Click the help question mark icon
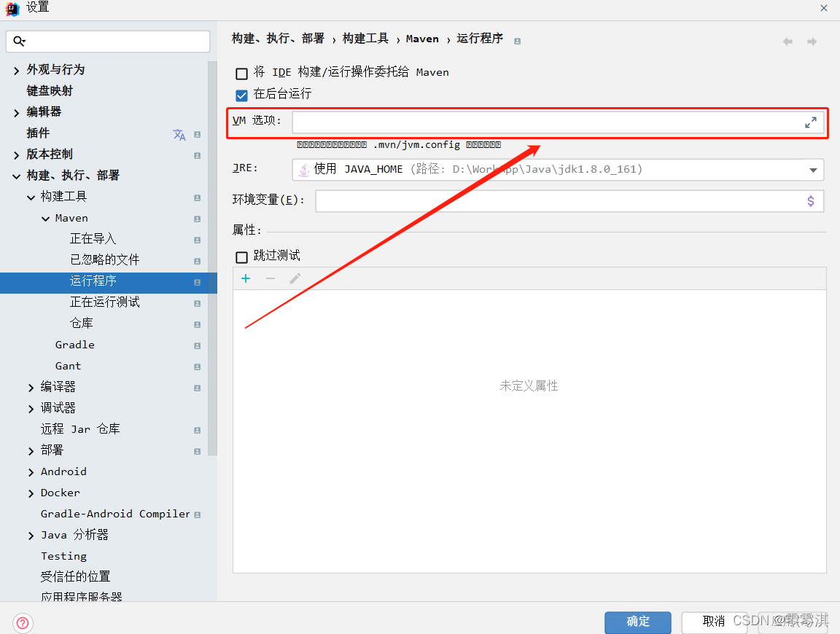This screenshot has width=840, height=634. 23,623
